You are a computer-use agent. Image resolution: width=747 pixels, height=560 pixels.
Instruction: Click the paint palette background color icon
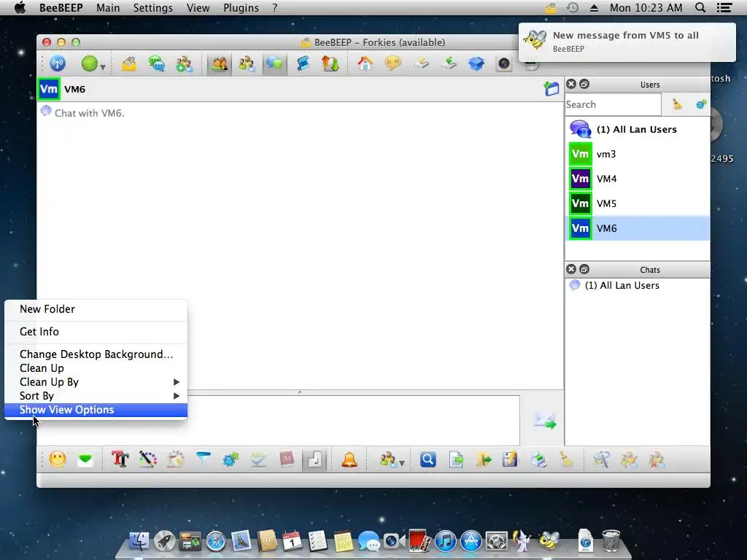175,459
